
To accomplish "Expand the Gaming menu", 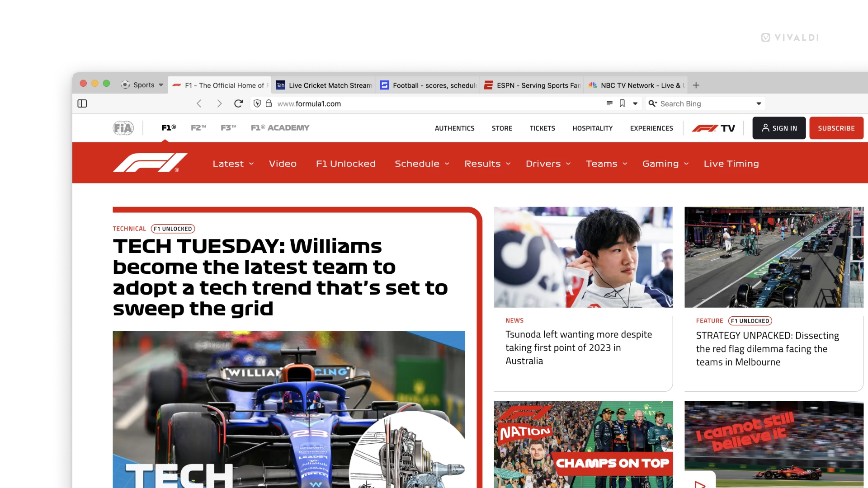I will click(665, 164).
